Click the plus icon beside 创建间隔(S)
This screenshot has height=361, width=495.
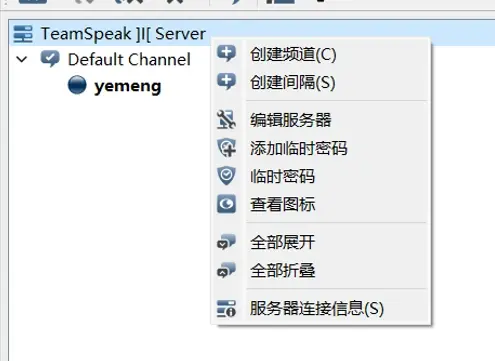tap(226, 82)
